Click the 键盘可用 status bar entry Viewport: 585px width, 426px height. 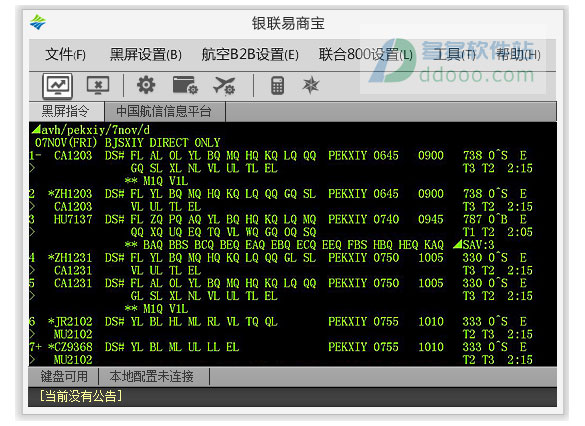pos(64,376)
